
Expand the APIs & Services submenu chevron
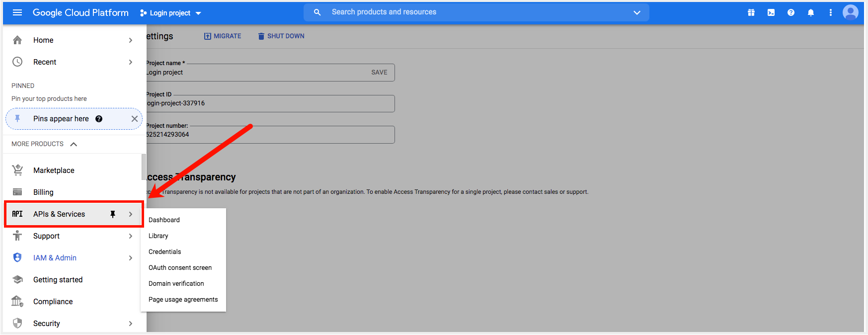click(131, 214)
